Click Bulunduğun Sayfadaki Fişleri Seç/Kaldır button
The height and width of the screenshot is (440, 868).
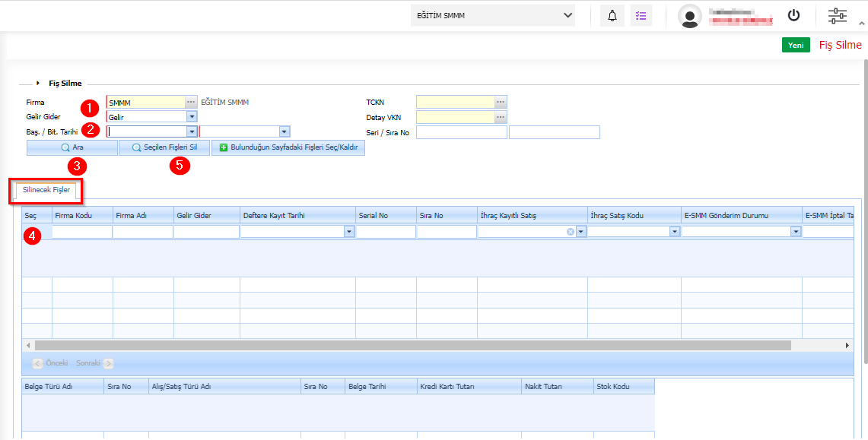coord(288,148)
